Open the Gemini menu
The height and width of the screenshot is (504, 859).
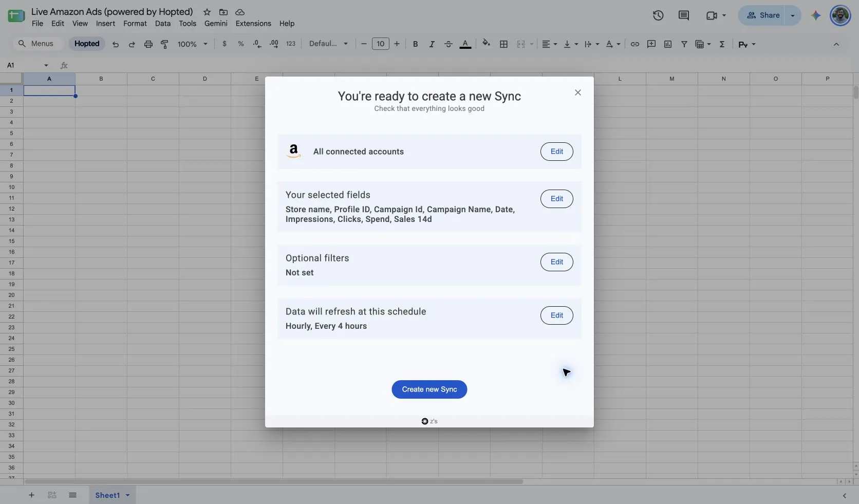point(216,24)
